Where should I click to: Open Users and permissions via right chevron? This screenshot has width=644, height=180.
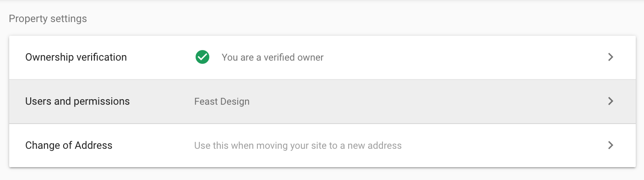click(x=610, y=101)
